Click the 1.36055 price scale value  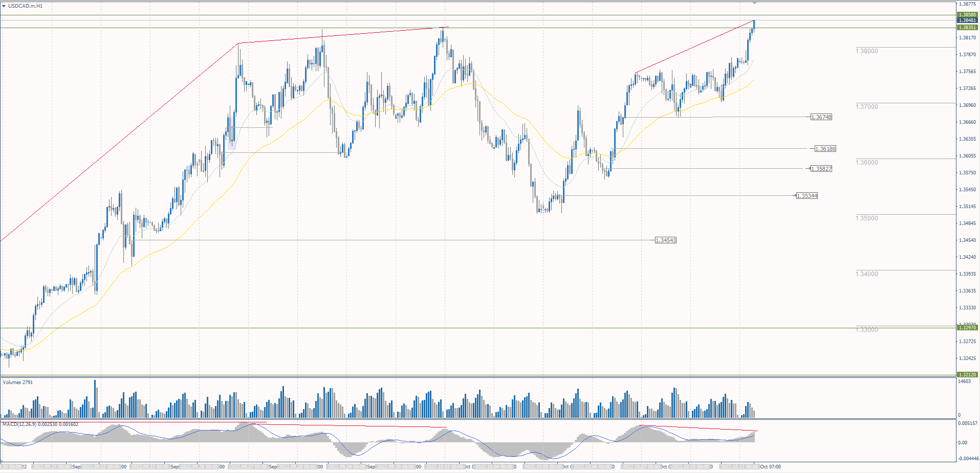click(967, 156)
